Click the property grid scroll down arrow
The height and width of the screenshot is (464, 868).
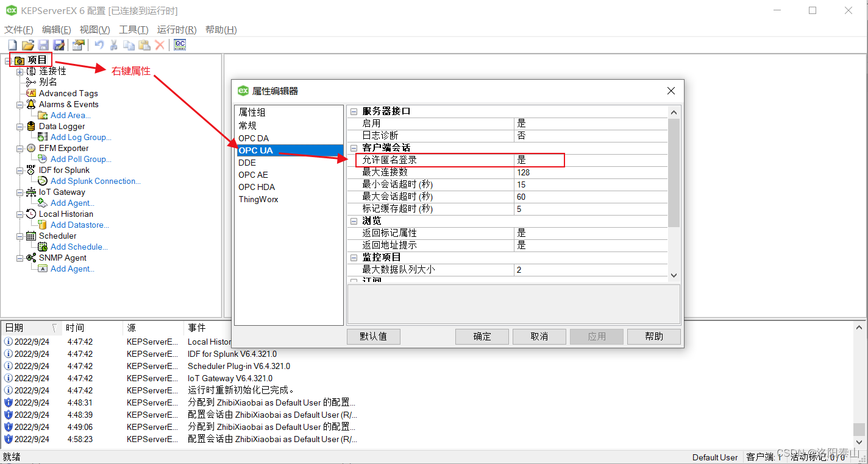coord(674,275)
